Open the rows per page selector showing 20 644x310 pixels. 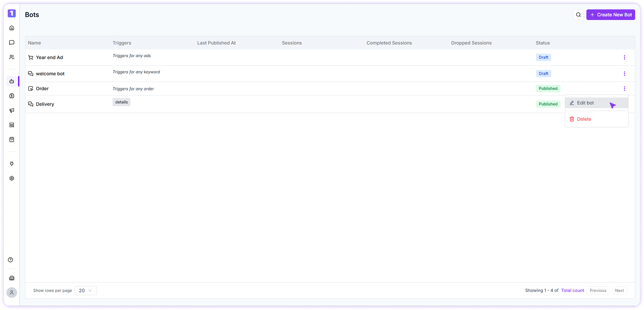(x=86, y=290)
